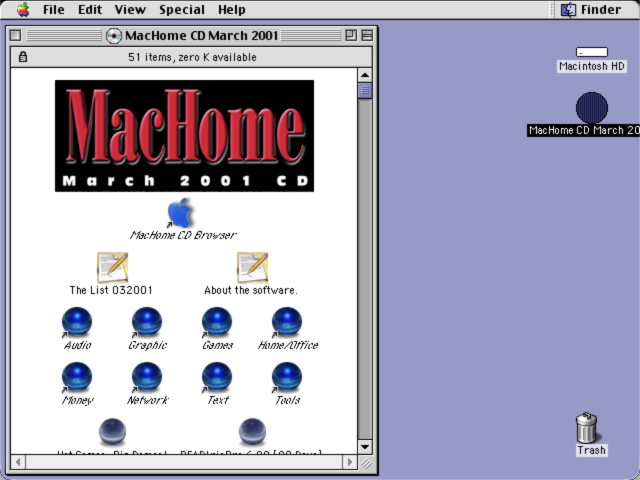Click the vertical scrollbar down arrow
This screenshot has height=480, width=640.
(365, 447)
